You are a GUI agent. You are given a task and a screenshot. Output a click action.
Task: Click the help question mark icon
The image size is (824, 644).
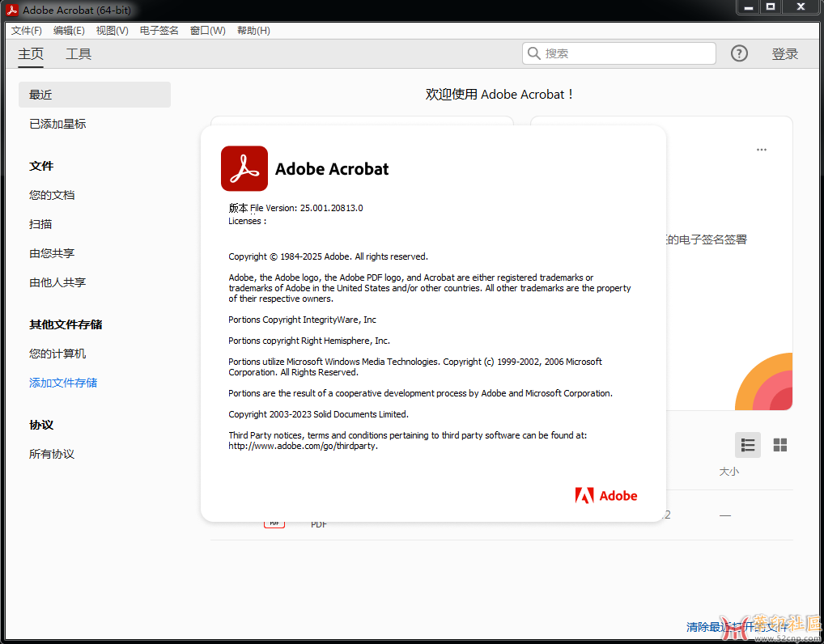pyautogui.click(x=739, y=53)
